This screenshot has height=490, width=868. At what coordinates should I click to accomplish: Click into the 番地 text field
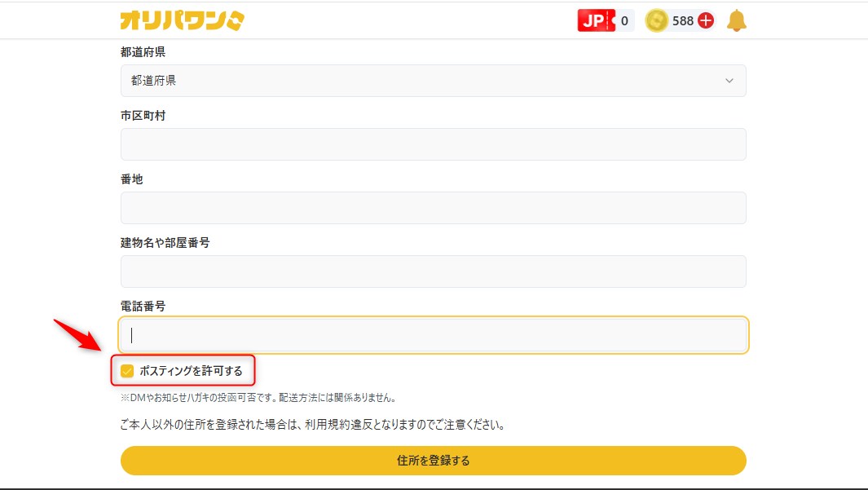pos(433,208)
